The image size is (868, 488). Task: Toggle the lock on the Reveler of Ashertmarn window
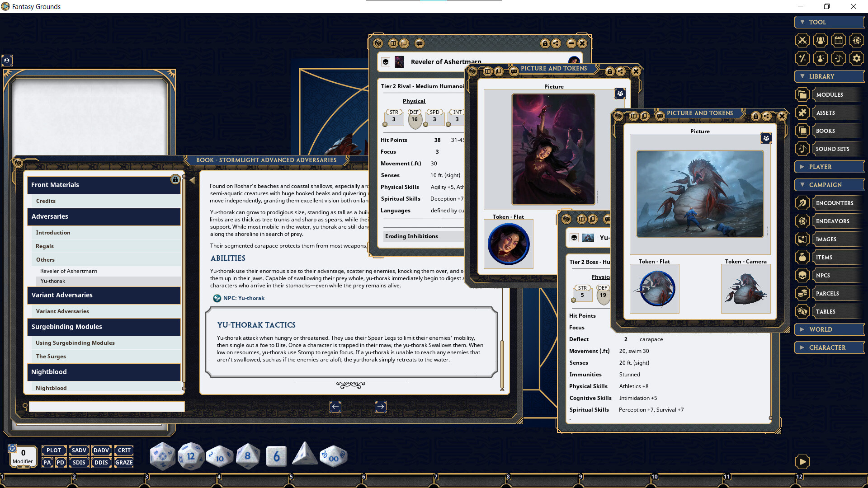pos(544,43)
